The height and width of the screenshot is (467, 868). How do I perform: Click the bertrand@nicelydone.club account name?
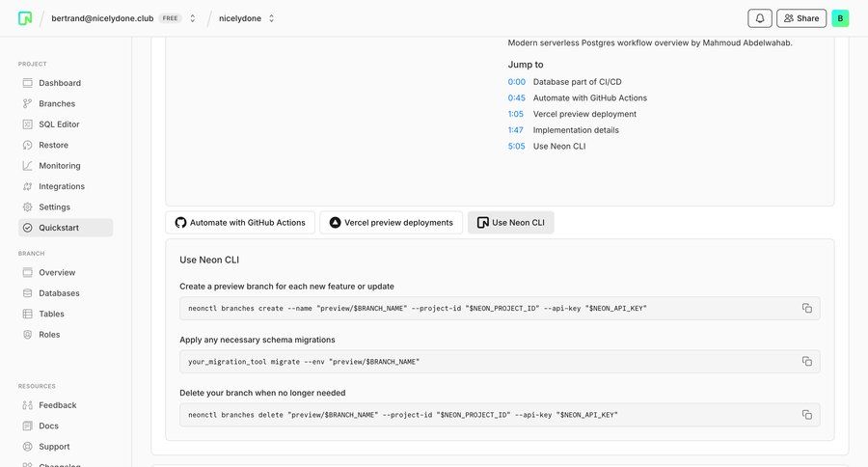[x=102, y=18]
